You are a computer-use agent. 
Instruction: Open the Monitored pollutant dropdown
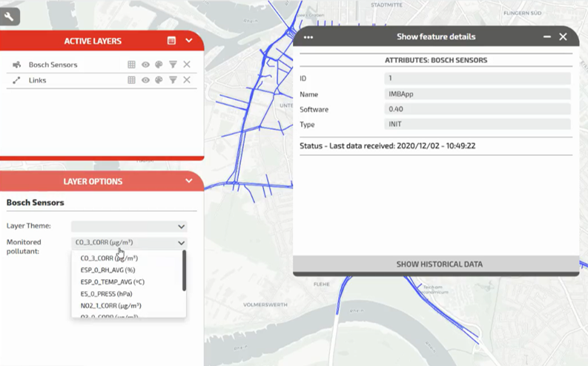[129, 243]
